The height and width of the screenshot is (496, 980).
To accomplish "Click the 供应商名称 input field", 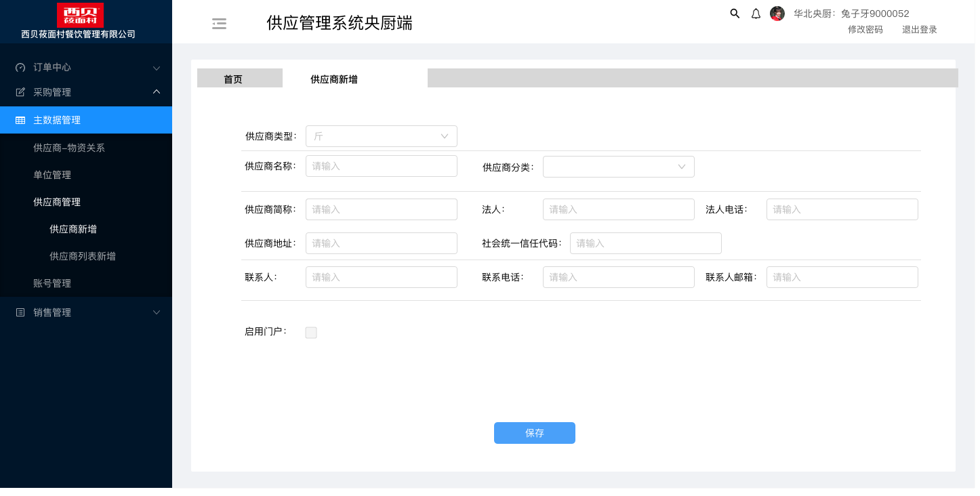I will 382,166.
